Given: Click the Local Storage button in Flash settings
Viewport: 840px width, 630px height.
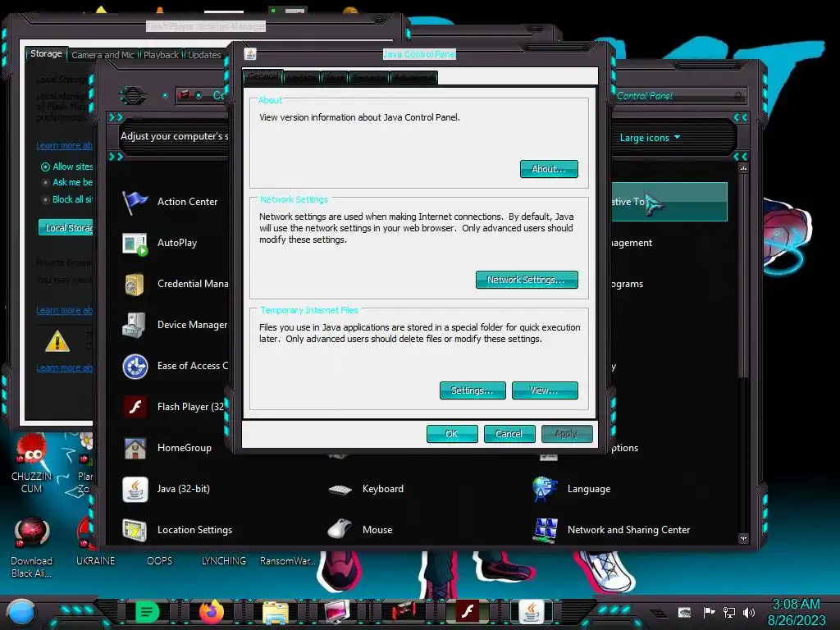Looking at the screenshot, I should (66, 228).
